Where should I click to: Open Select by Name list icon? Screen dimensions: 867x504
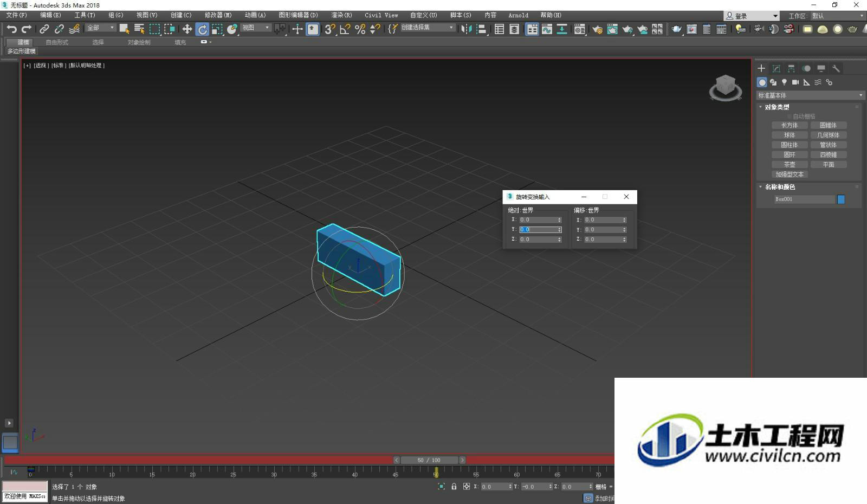click(139, 29)
